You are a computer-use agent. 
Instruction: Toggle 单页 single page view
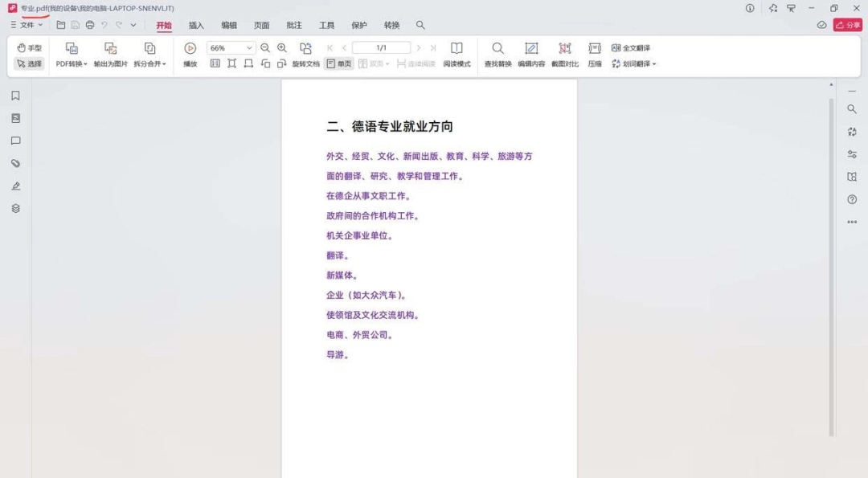pyautogui.click(x=339, y=63)
